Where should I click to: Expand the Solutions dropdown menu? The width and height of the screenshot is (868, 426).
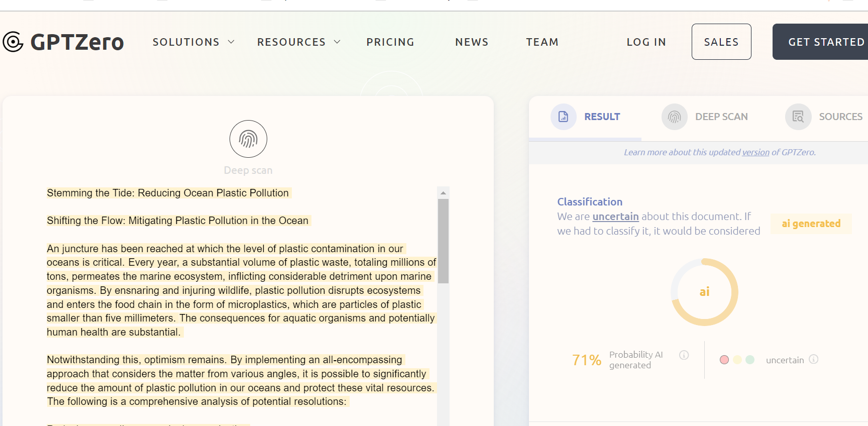(193, 42)
